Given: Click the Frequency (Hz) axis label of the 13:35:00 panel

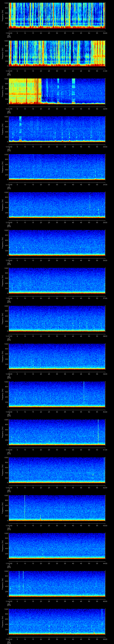Looking at the screenshot, I should click(x=3, y=243).
